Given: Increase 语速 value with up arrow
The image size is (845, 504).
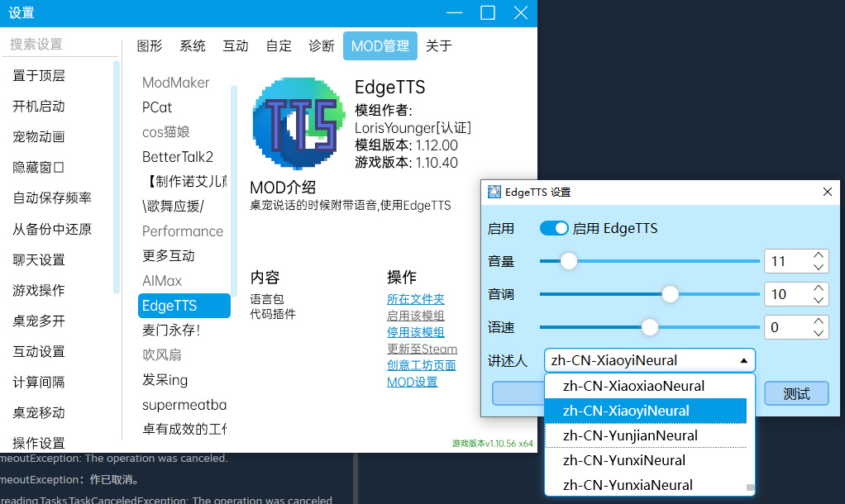Looking at the screenshot, I should tap(819, 321).
